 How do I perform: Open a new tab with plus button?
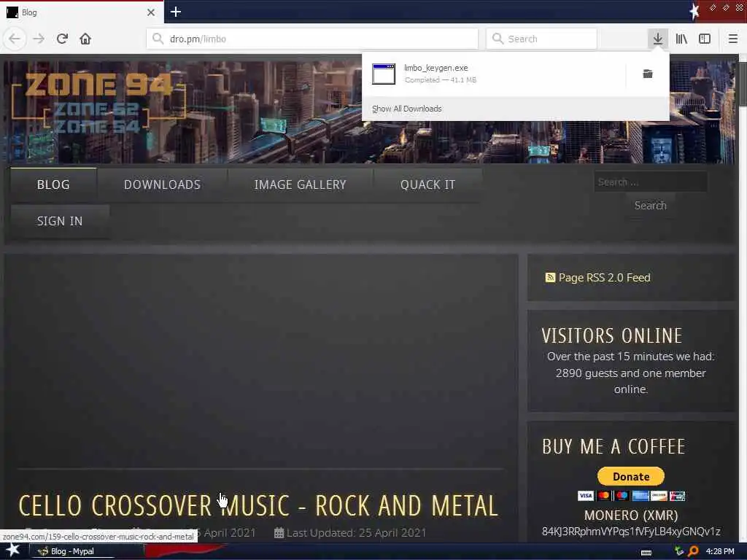tap(175, 12)
